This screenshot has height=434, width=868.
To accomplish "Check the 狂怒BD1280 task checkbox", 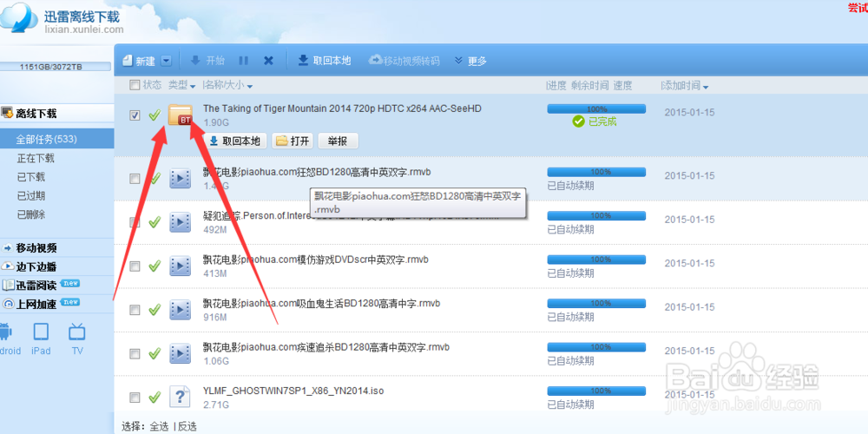I will pos(135,179).
